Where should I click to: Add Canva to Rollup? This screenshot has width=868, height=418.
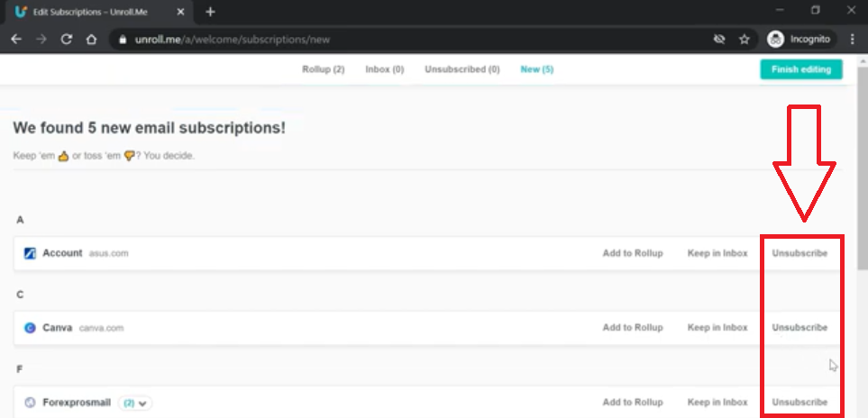(633, 328)
